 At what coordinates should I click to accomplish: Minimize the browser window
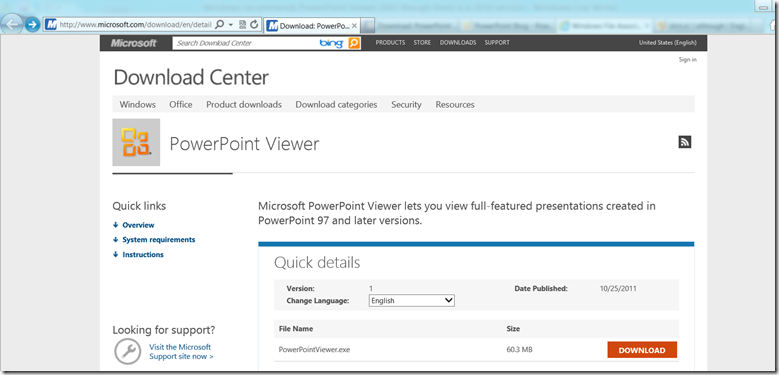764,7
